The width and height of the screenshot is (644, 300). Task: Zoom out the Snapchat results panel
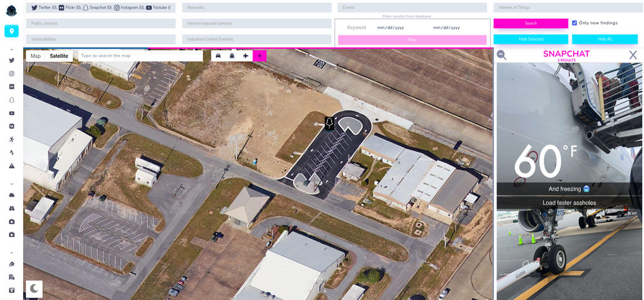coord(502,55)
